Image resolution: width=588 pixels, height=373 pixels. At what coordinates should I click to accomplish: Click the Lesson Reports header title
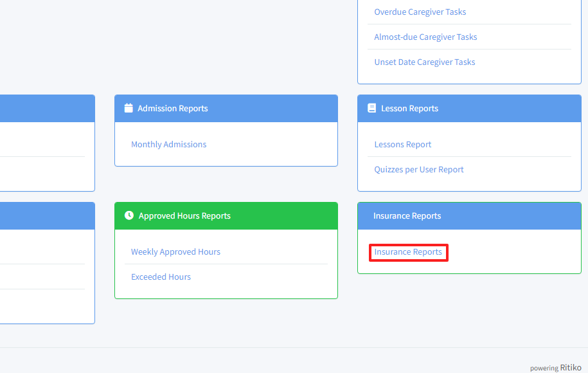coord(409,108)
